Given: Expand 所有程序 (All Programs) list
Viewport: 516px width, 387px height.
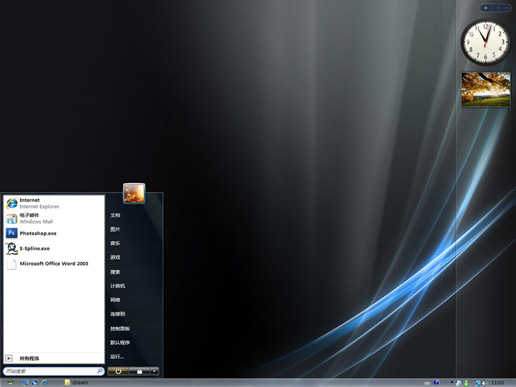Looking at the screenshot, I should [53, 358].
